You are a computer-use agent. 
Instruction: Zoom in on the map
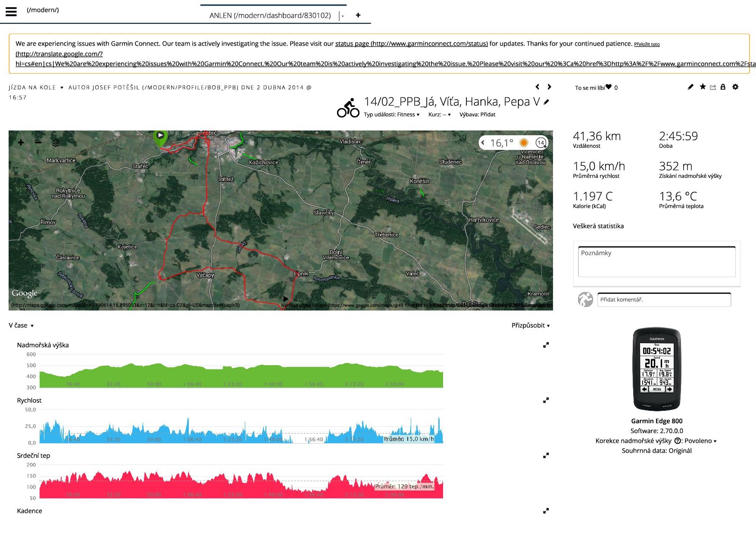coord(21,143)
